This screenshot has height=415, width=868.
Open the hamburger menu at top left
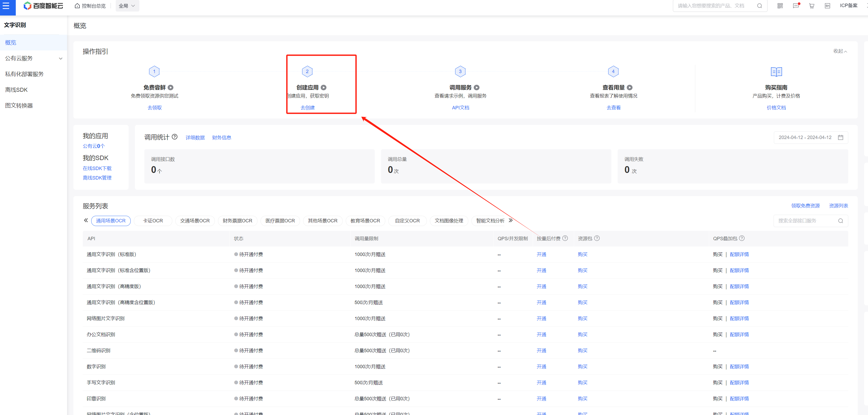[x=6, y=6]
